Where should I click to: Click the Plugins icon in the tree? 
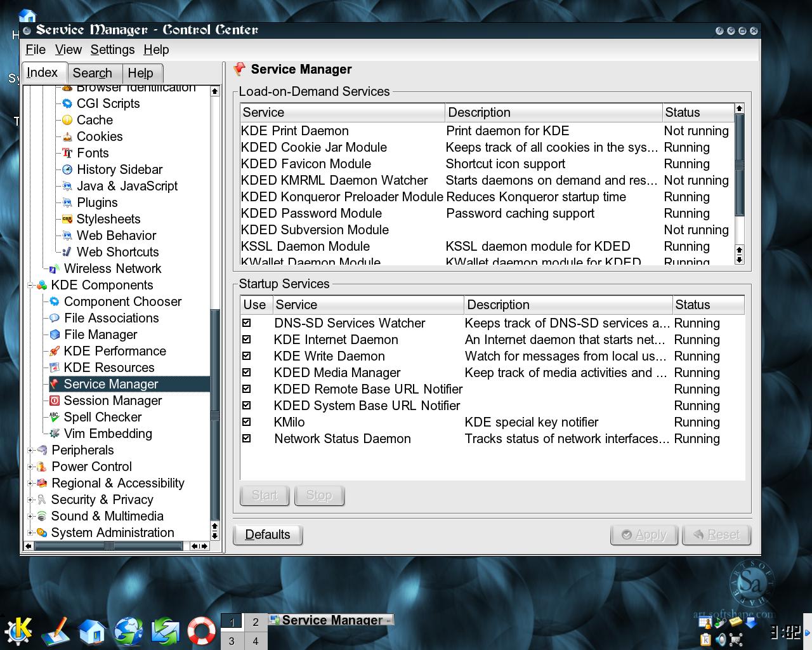coord(67,202)
